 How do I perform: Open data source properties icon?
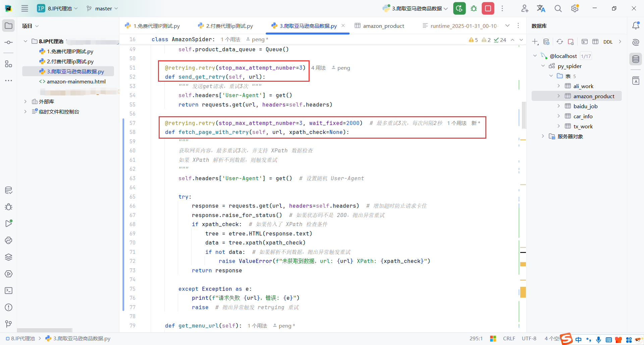coord(546,42)
